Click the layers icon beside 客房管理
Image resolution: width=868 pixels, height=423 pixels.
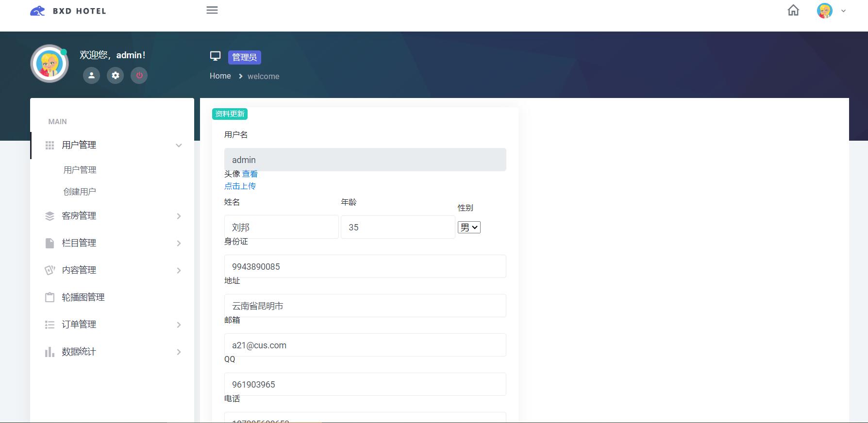(50, 216)
